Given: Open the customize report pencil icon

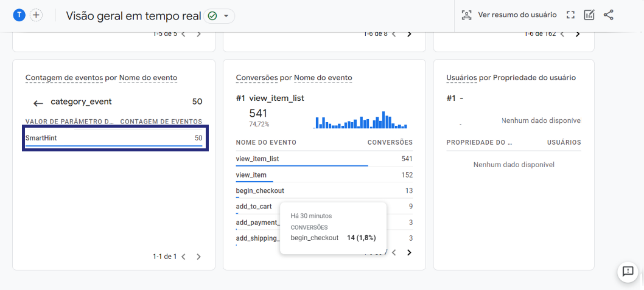Looking at the screenshot, I should point(589,15).
